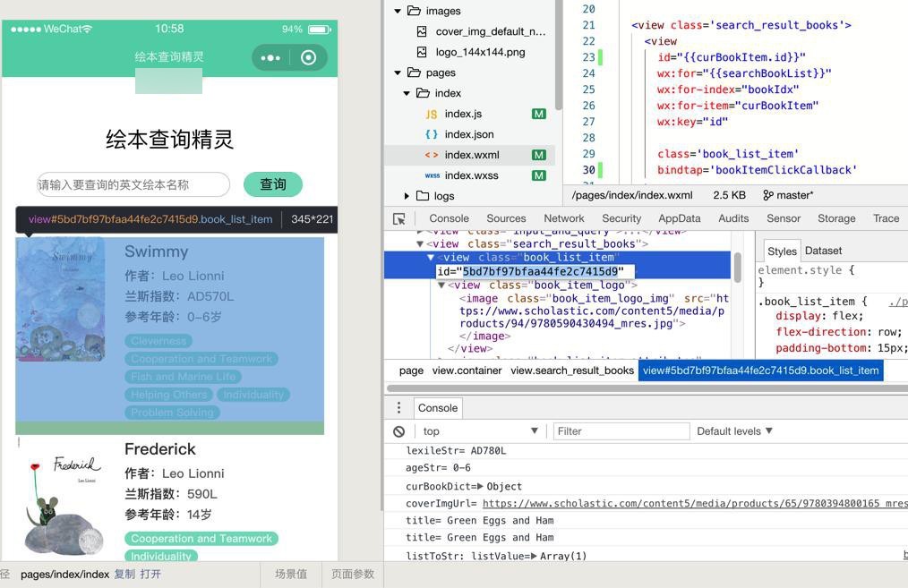Collapse the index folder
The width and height of the screenshot is (908, 588).
407,93
